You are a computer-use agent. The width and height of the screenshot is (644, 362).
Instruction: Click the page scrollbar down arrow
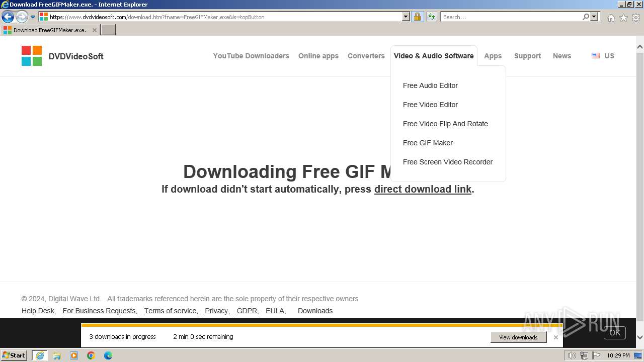(x=640, y=337)
